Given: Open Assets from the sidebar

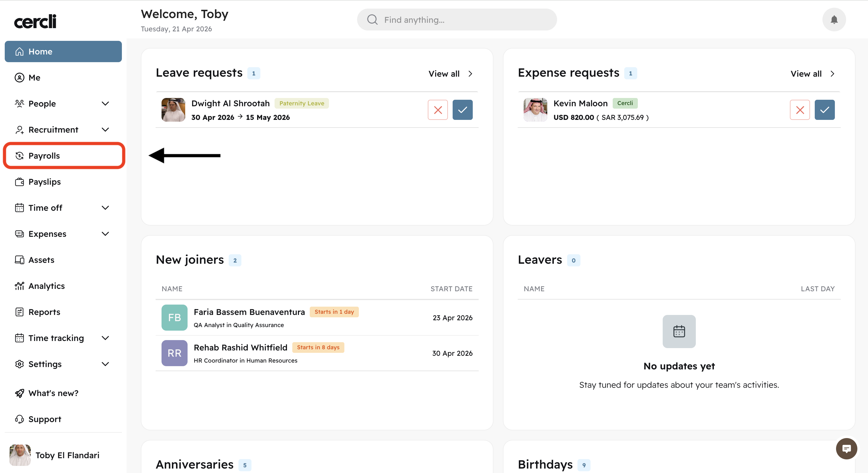Looking at the screenshot, I should 41,260.
